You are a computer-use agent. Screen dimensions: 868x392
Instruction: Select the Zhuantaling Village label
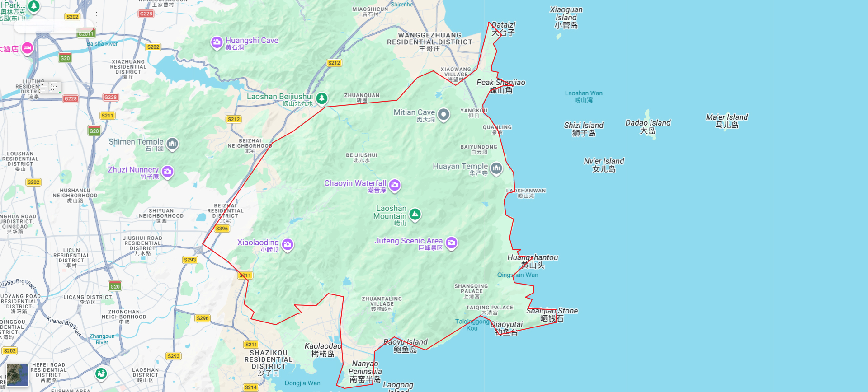click(382, 304)
